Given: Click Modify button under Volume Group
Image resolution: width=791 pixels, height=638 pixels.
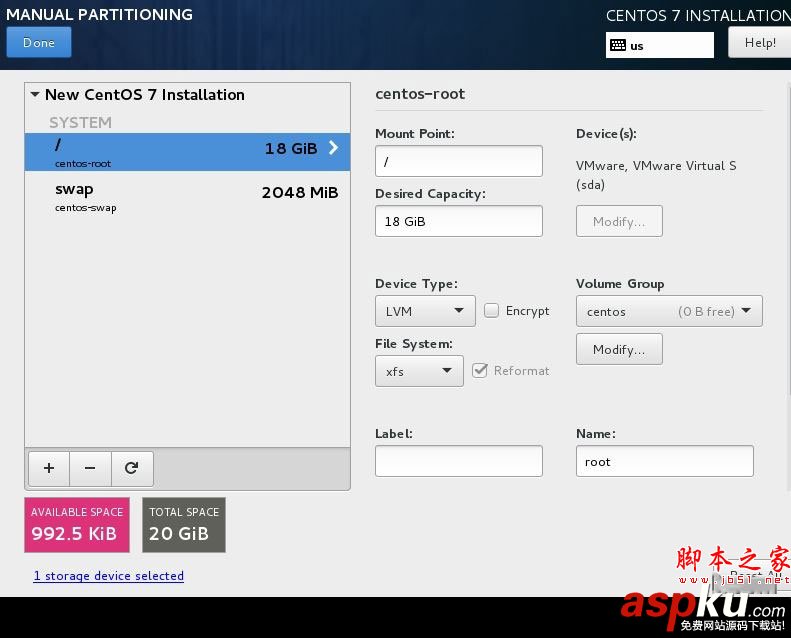Looking at the screenshot, I should point(619,349).
